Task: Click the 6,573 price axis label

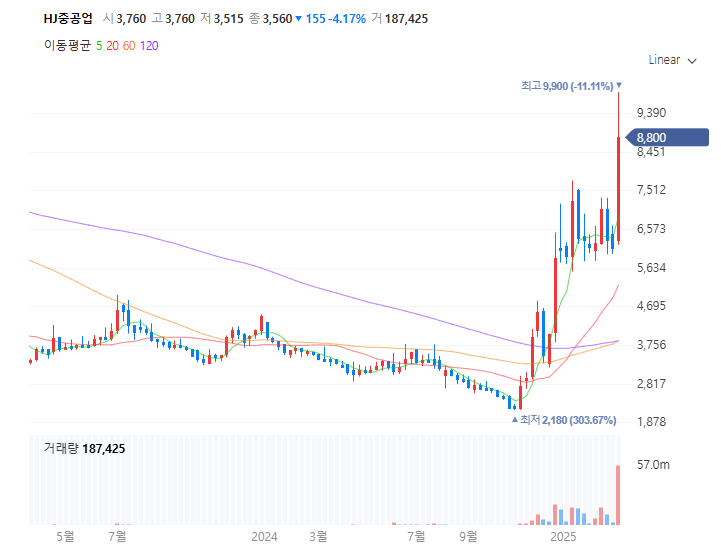Action: tap(651, 229)
